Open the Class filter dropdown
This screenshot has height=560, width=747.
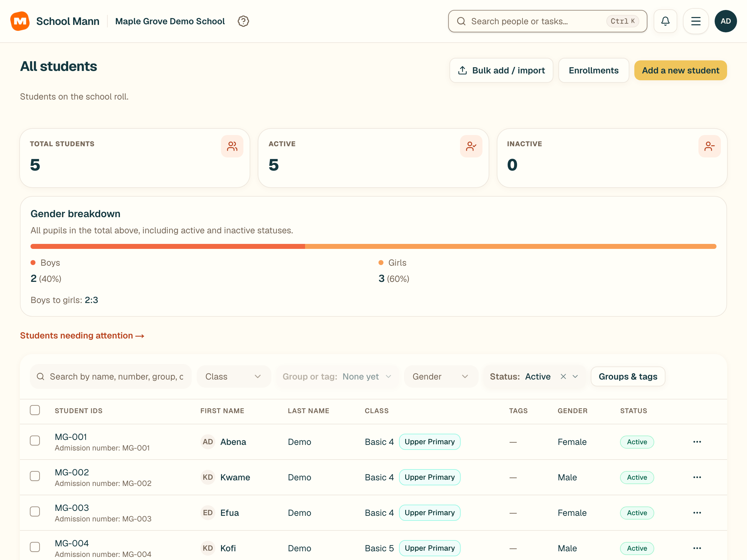234,376
